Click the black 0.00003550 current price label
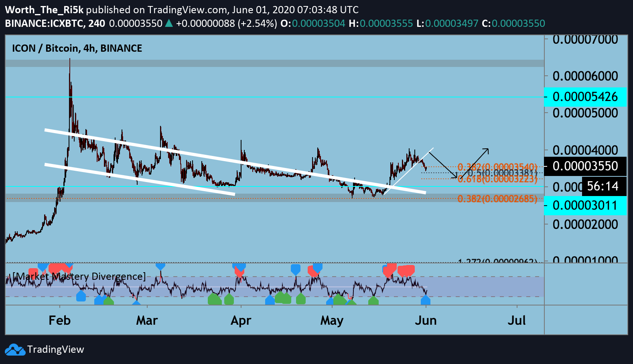Image resolution: width=633 pixels, height=364 pixels. [585, 166]
